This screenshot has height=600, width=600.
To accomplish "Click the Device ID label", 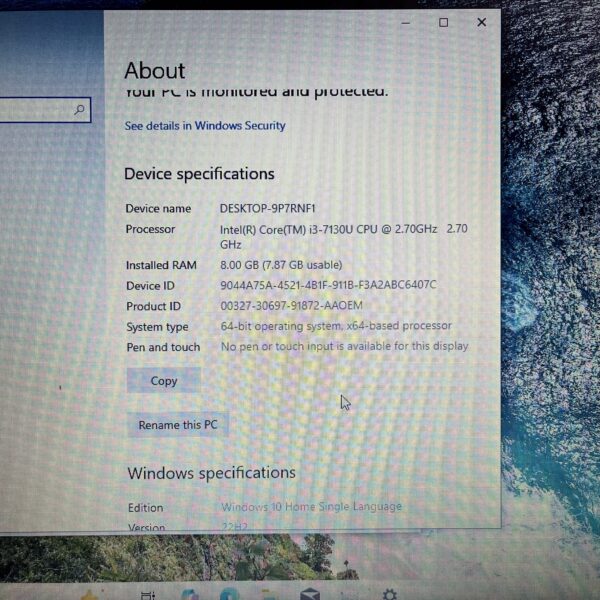I will (x=150, y=286).
